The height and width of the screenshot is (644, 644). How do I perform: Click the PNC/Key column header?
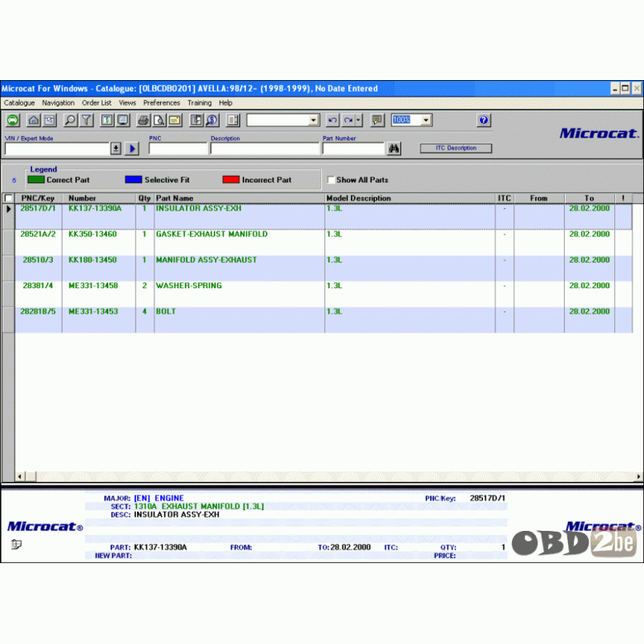pos(38,198)
